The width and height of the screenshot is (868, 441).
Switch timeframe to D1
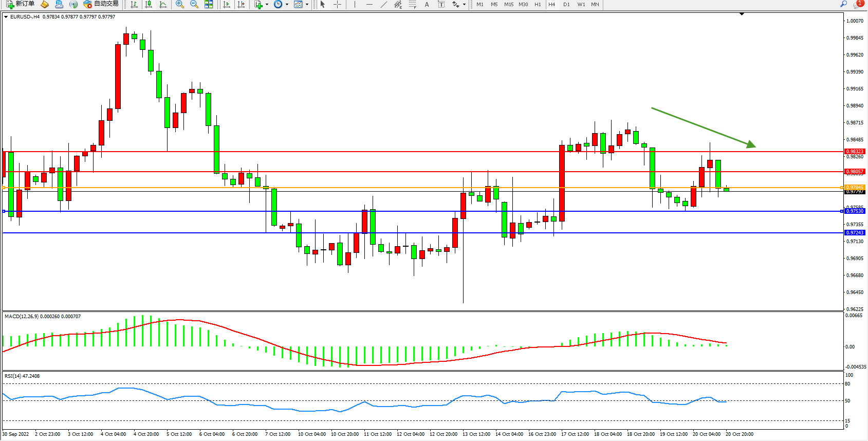566,4
